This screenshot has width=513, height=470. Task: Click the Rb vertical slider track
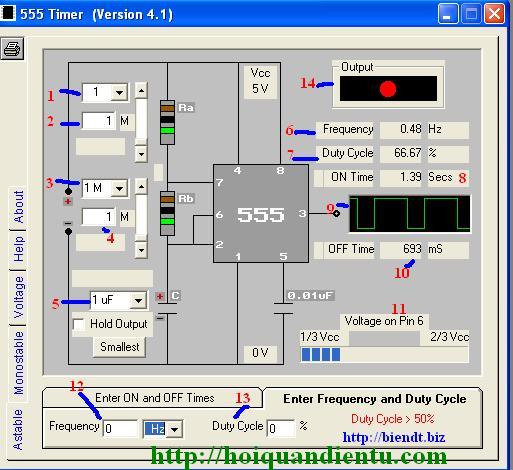141,218
